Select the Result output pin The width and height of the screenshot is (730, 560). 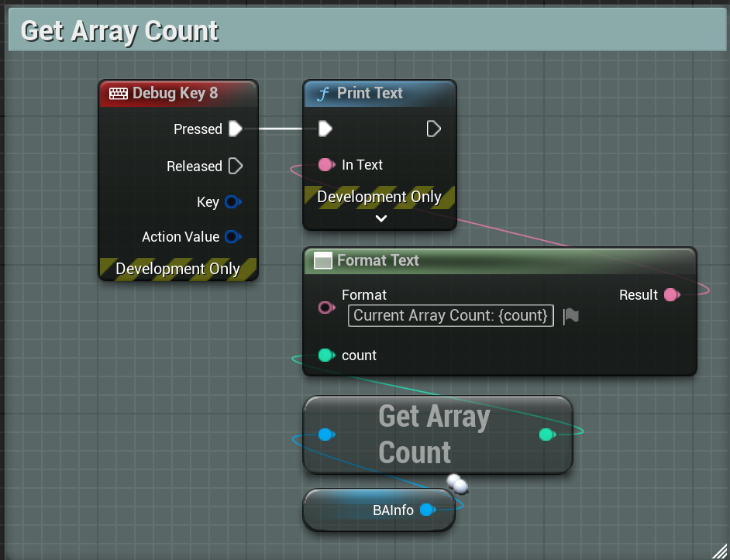coord(672,294)
